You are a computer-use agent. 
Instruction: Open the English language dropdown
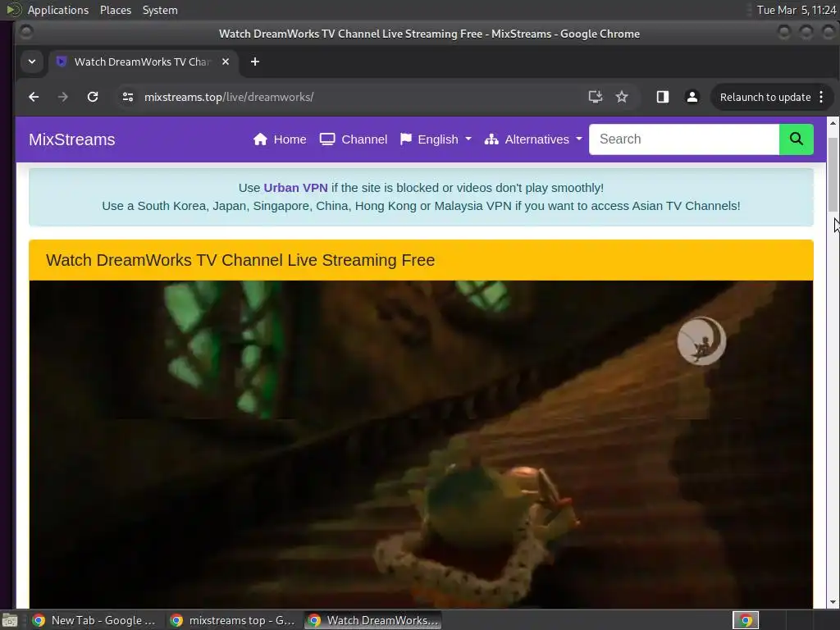(x=436, y=139)
